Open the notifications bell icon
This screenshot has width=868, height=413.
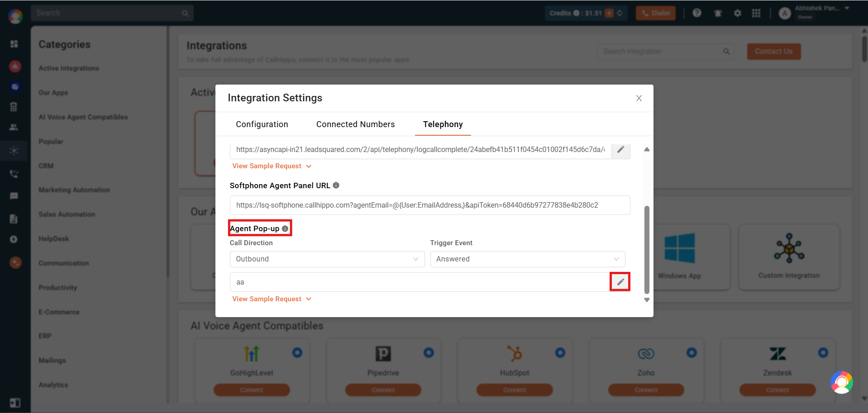tap(718, 13)
